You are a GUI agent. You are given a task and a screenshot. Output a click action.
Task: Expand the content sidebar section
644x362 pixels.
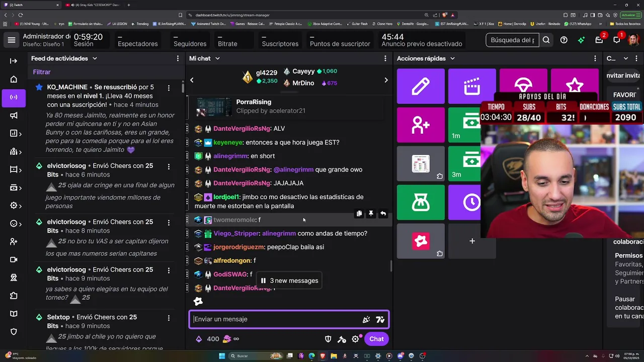16,169
